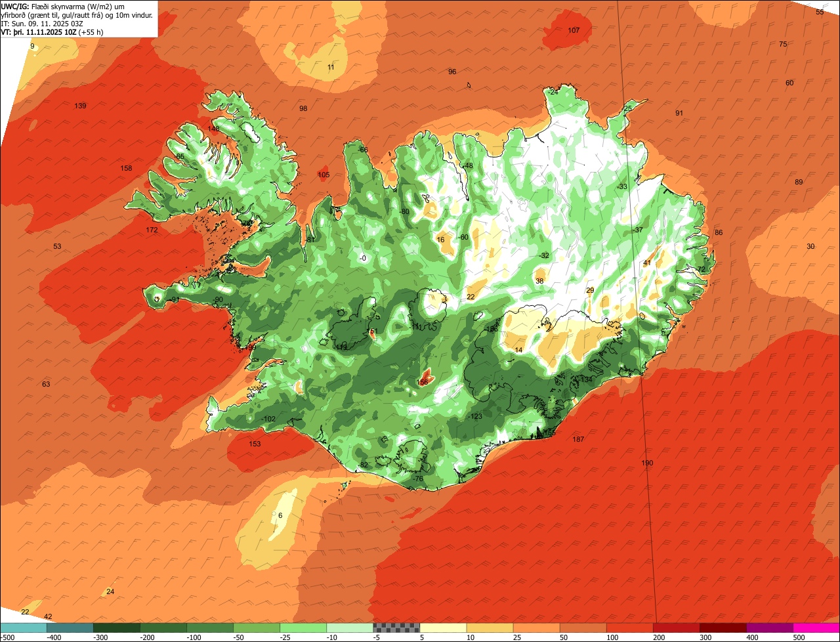Click the -400 to -300 legend color swatch
The width and height of the screenshot is (840, 642).
70,628
